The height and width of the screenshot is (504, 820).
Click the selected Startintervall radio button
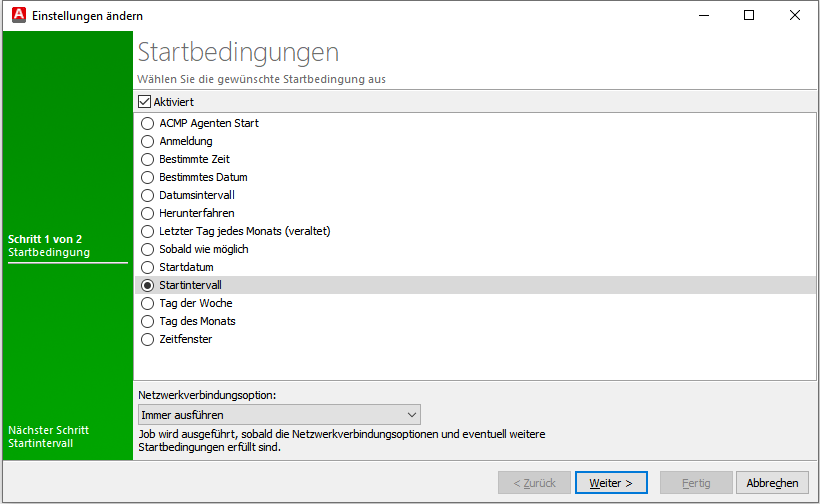click(148, 285)
